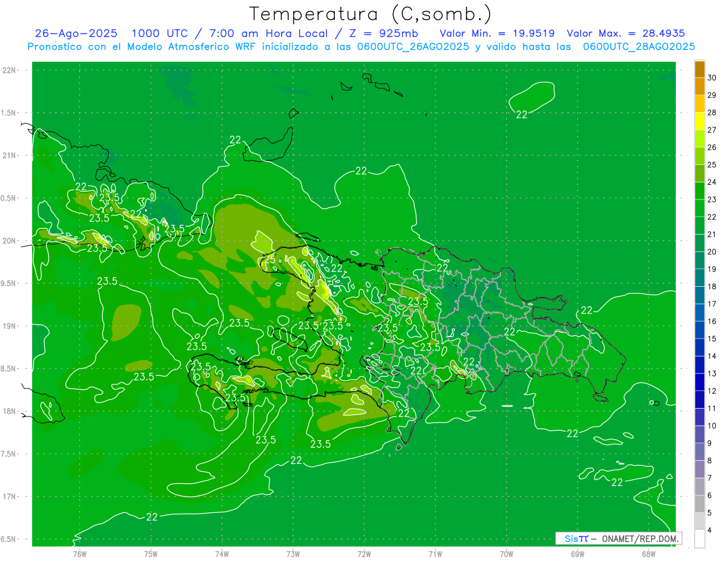Click "0600UTC_28AGO2025" valid-until time text
Screen dimensions: 728x562
tap(639, 47)
